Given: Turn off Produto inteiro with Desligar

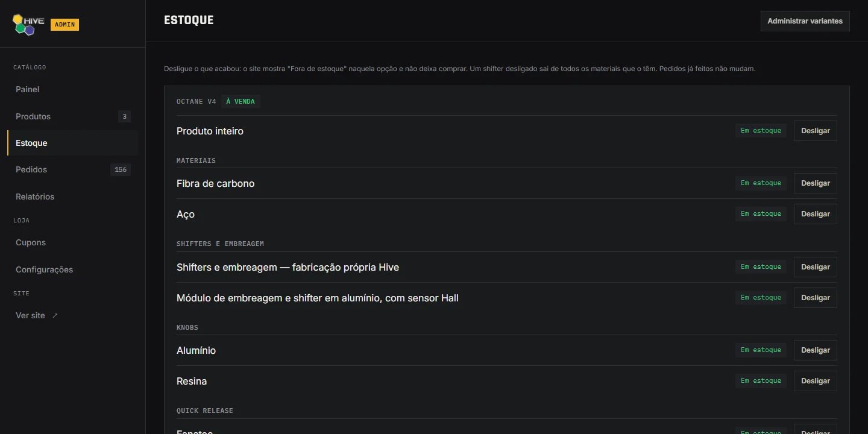Looking at the screenshot, I should click(815, 131).
